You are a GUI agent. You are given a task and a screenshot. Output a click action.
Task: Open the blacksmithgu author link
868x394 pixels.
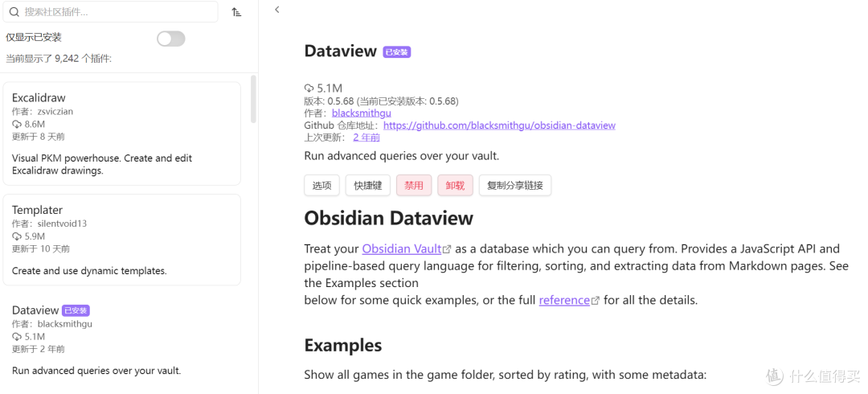[x=362, y=113]
